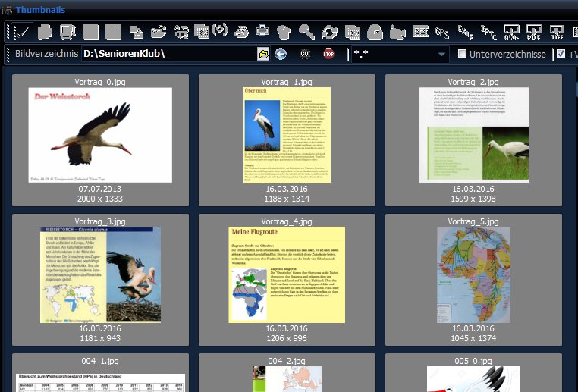
Task: Browse for folder with yellow folder icon
Action: 263,54
